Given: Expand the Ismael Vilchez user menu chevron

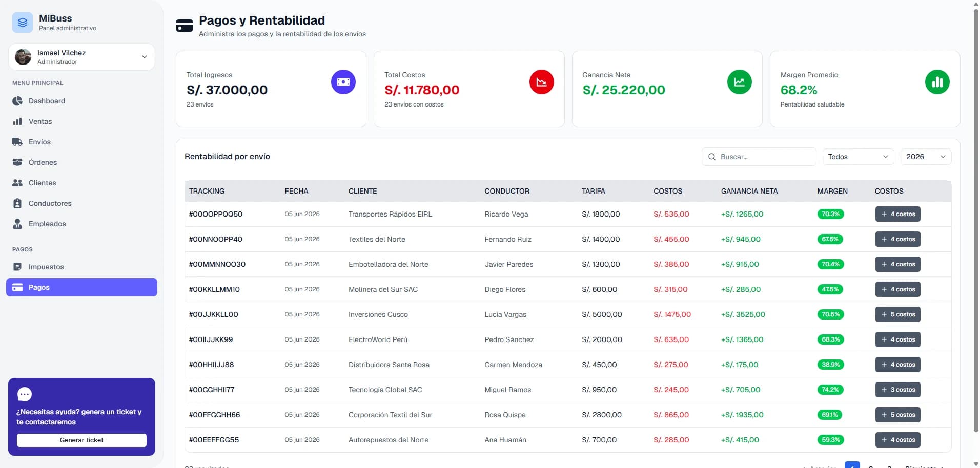Looking at the screenshot, I should (x=145, y=57).
